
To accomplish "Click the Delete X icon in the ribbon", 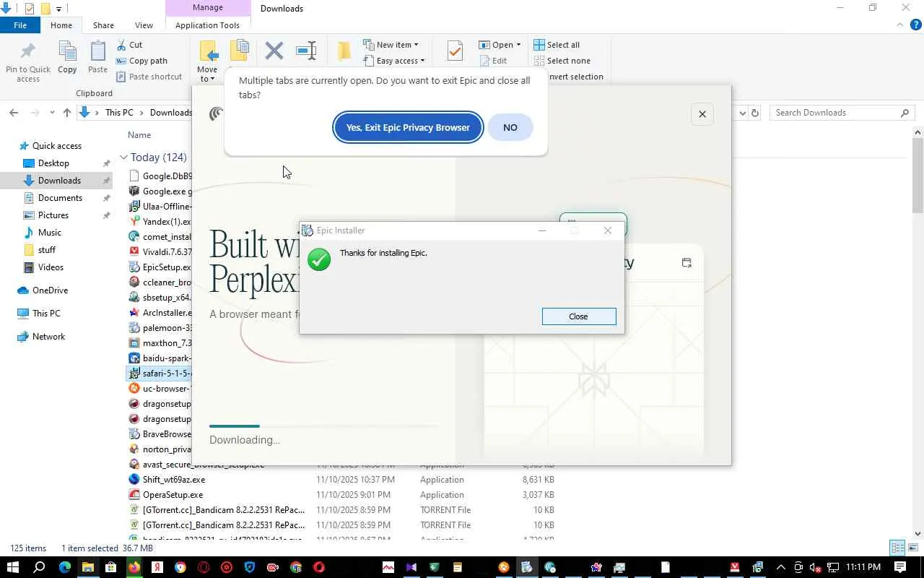I will pyautogui.click(x=274, y=51).
